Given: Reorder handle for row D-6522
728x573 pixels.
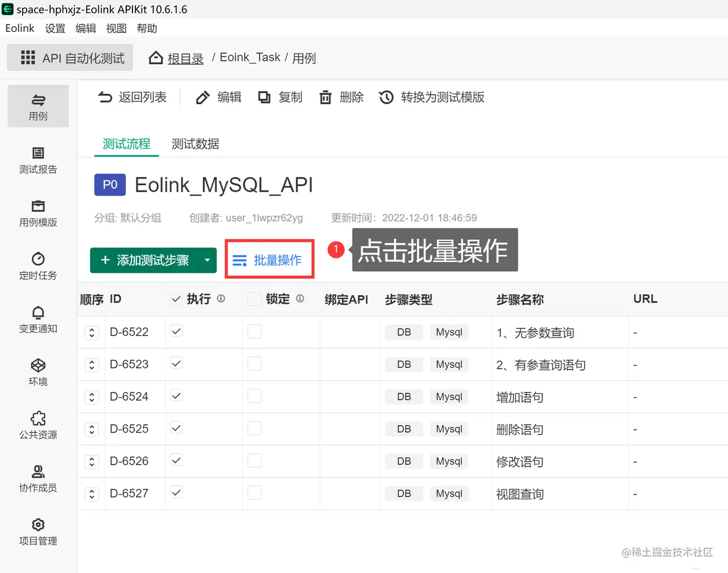Looking at the screenshot, I should (92, 333).
